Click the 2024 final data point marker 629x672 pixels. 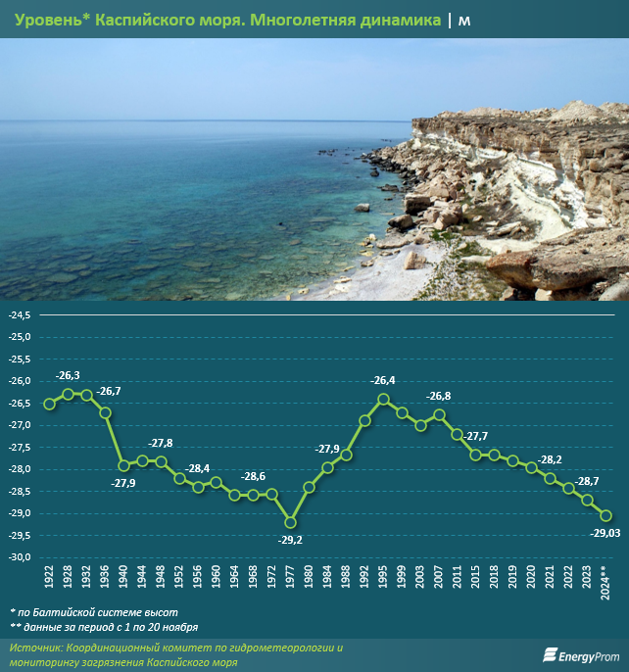(605, 515)
